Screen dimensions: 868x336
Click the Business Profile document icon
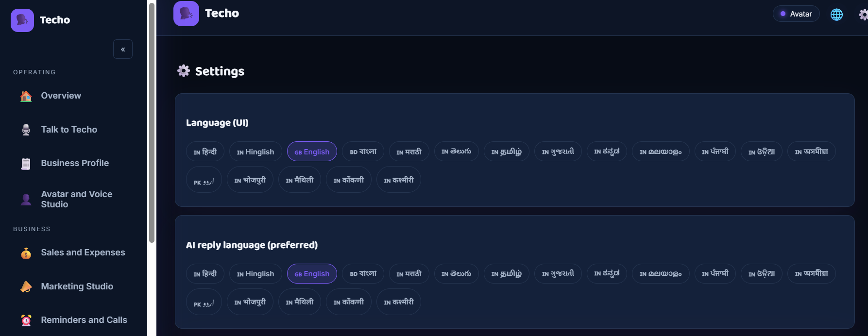26,164
